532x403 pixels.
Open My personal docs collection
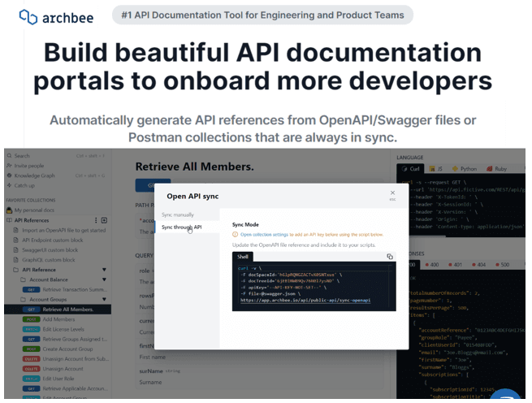tap(36, 210)
